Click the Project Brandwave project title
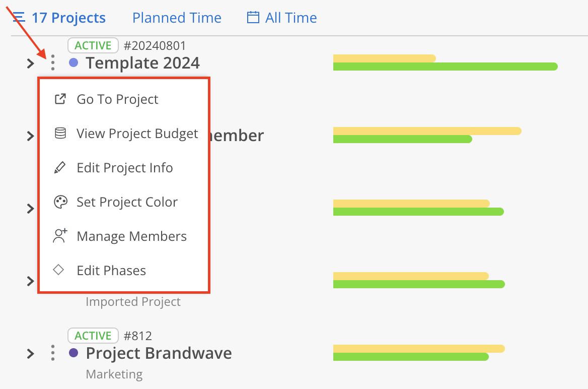The width and height of the screenshot is (588, 389). (x=159, y=353)
